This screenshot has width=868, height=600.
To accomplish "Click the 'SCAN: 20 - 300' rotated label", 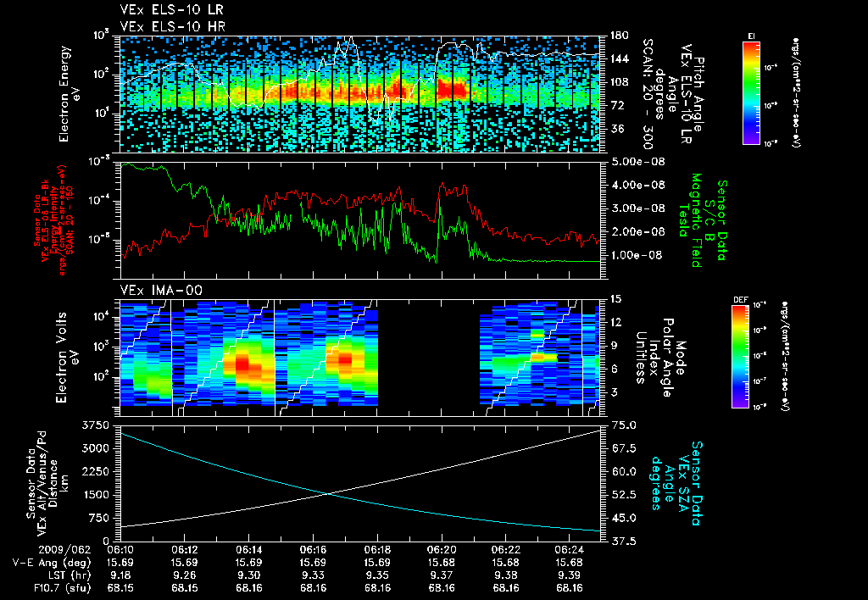I will [x=648, y=94].
